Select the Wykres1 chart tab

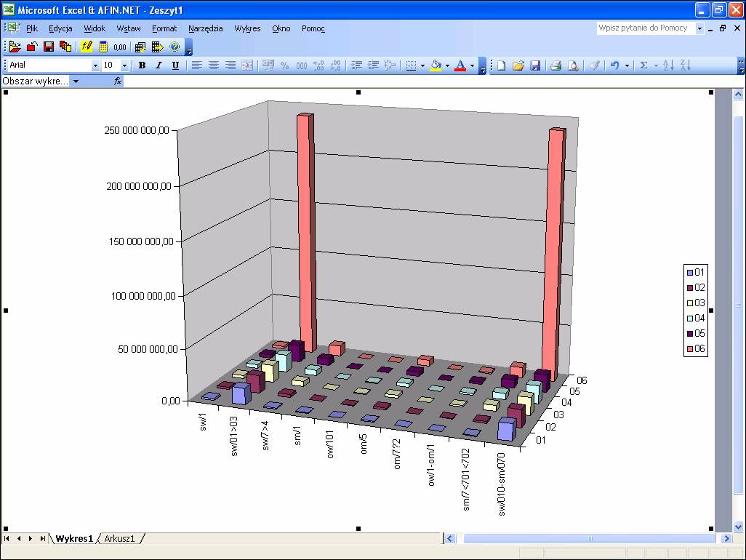(x=73, y=539)
